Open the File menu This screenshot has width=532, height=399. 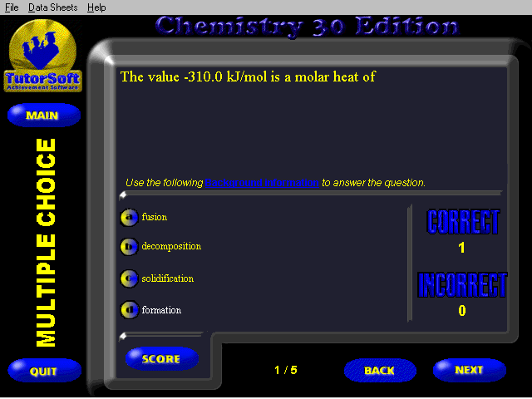coord(12,7)
